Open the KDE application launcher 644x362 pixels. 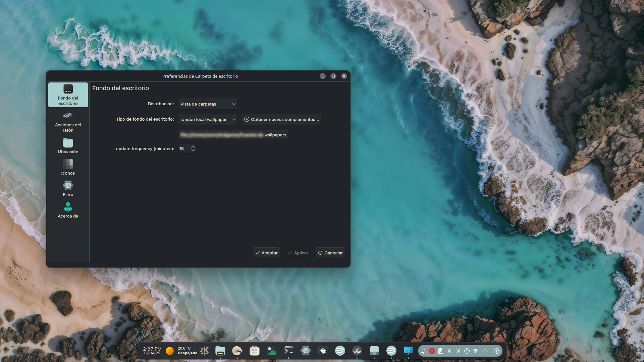(x=205, y=351)
